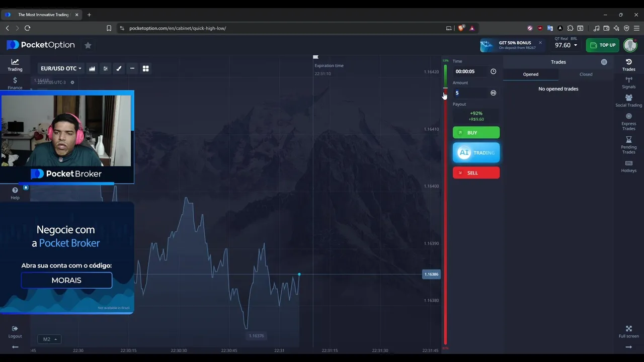Switch to the Closed trades tab
The width and height of the screenshot is (644, 362).
586,74
